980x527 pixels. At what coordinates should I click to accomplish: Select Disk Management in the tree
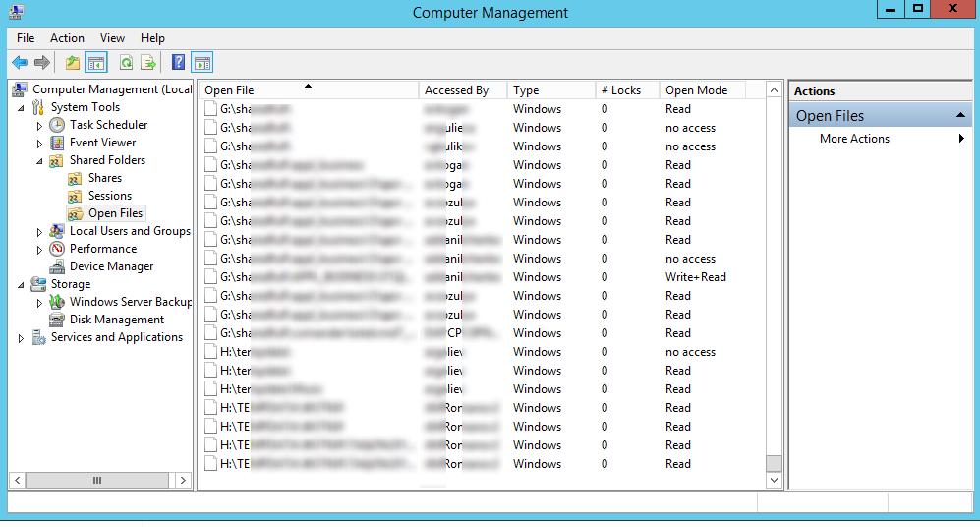117,320
